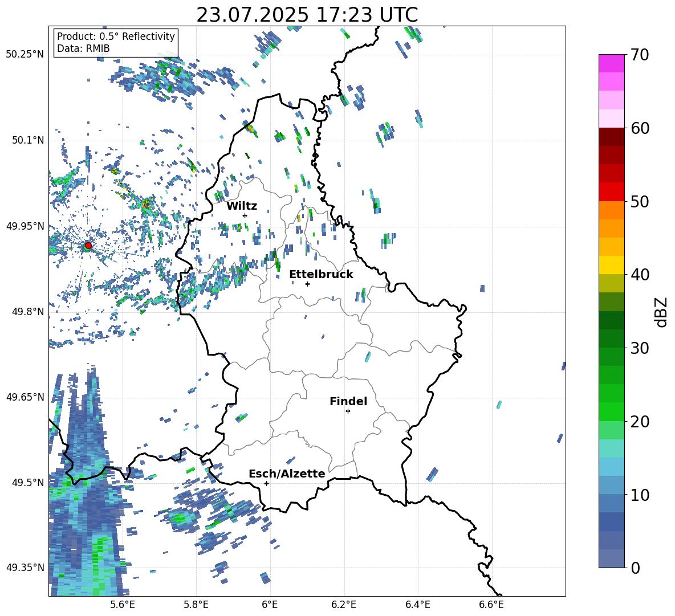Click the Ettelbruck station cross marker
The image size is (675, 616).
click(x=307, y=284)
